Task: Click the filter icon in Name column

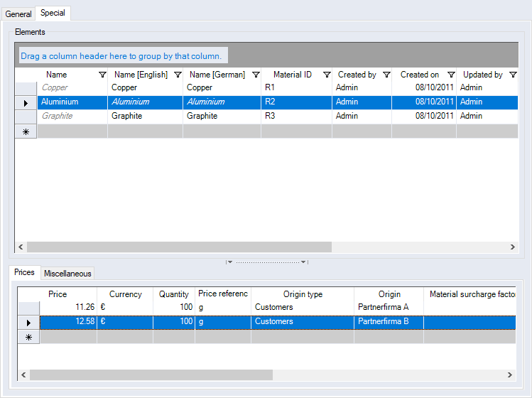Action: 102,75
